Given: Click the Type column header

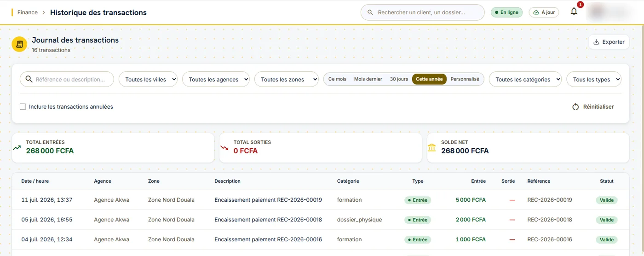Looking at the screenshot, I should click(418, 181).
